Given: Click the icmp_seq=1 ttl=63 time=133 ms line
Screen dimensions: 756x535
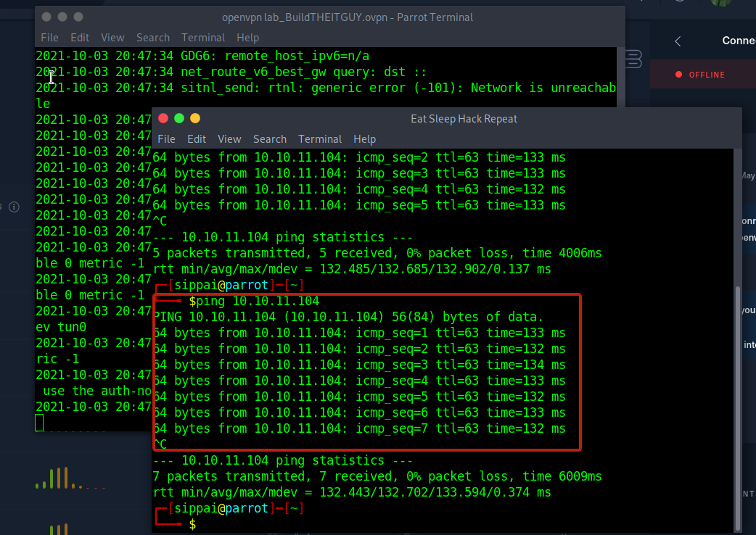Looking at the screenshot, I should click(x=359, y=333).
